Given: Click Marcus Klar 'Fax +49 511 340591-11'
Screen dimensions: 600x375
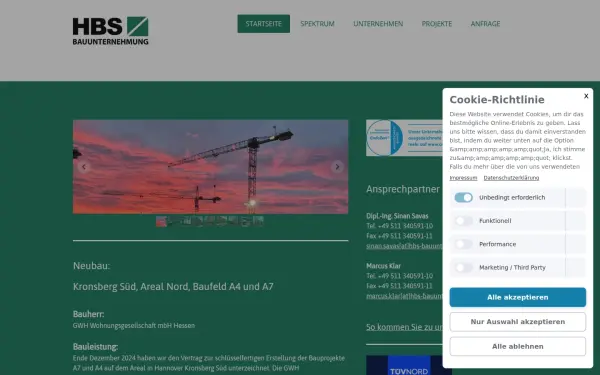Looking at the screenshot, I should 399,286.
